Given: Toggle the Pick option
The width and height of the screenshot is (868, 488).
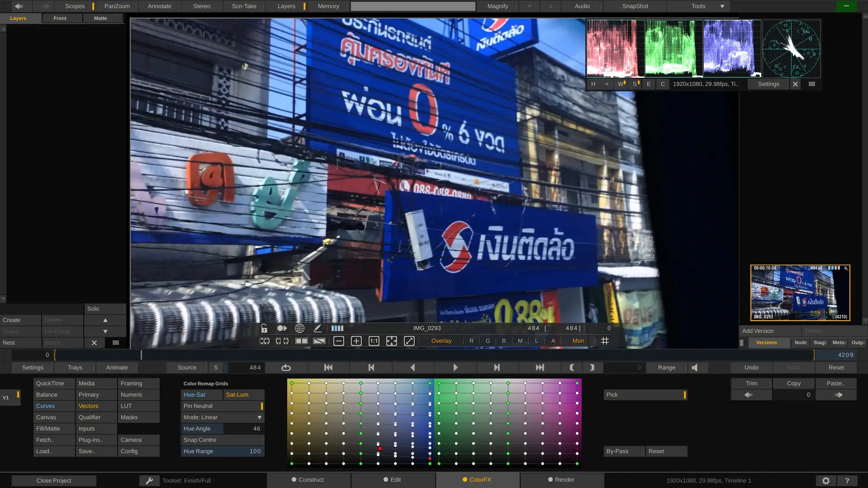Looking at the screenshot, I should pos(645,395).
